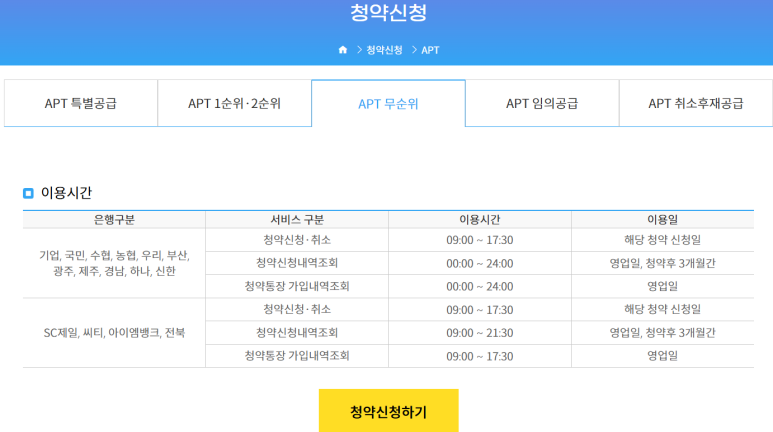This screenshot has height=432, width=773.
Task: Open APT breadcrumb link
Action: pos(430,50)
